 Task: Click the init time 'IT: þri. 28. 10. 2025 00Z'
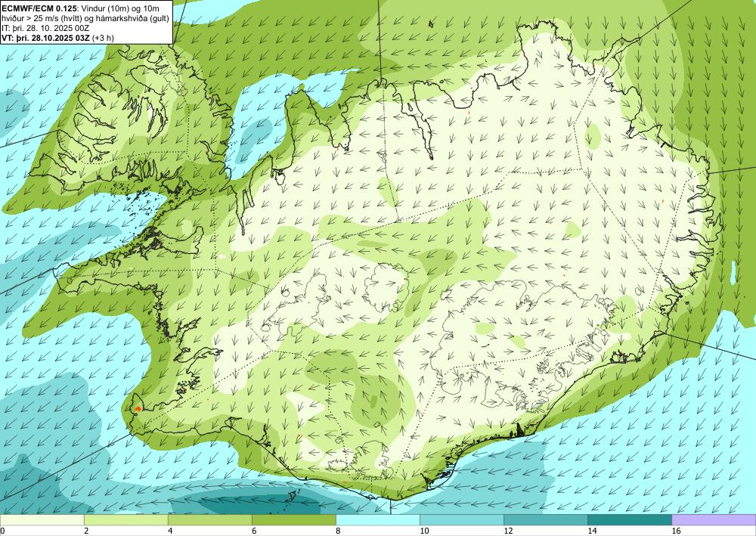[x=45, y=28]
